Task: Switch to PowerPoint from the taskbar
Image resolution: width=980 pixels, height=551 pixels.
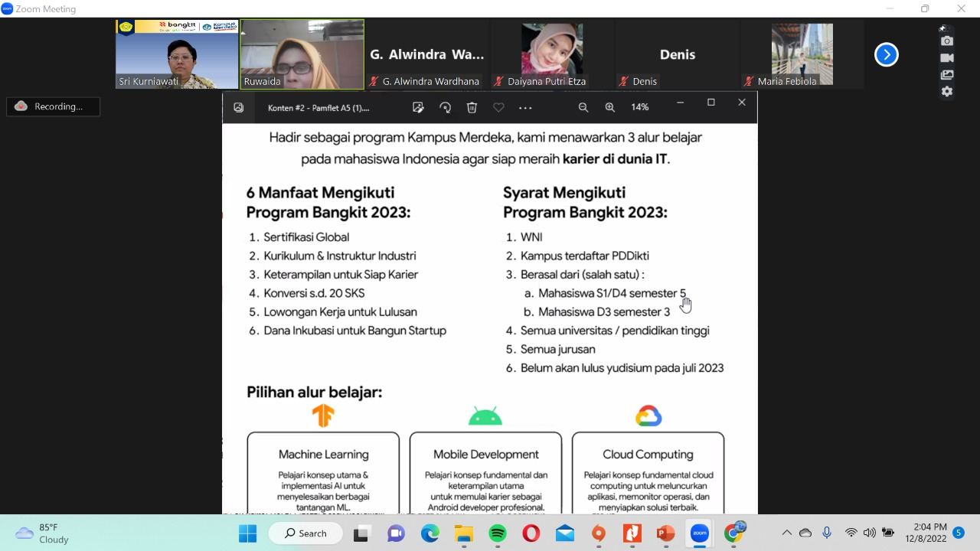Action: tap(666, 533)
